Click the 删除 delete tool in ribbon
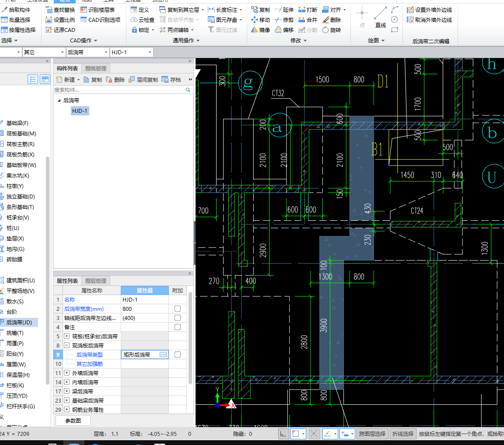The height and width of the screenshot is (445, 504). [x=331, y=20]
